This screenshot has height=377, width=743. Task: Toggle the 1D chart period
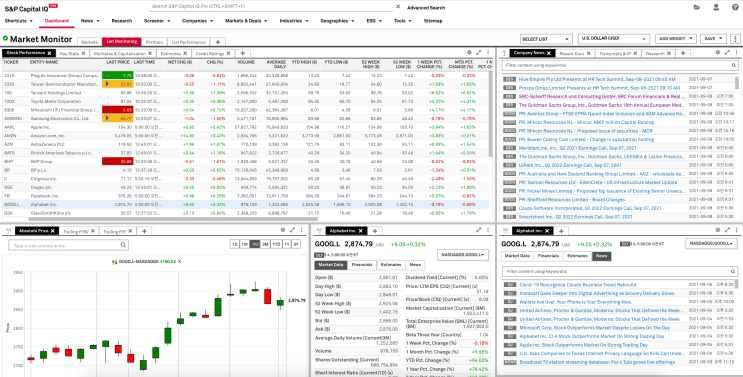point(234,244)
